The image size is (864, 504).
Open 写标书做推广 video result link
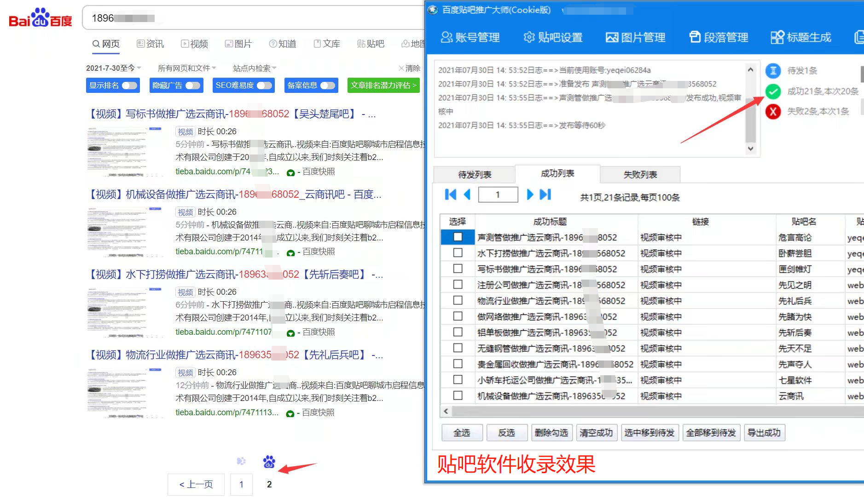(x=232, y=114)
